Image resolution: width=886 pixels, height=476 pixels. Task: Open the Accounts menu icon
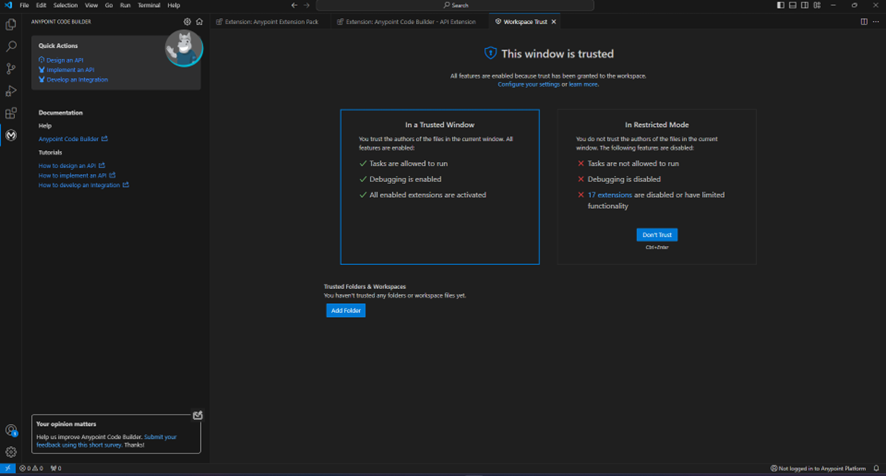[x=11, y=430]
